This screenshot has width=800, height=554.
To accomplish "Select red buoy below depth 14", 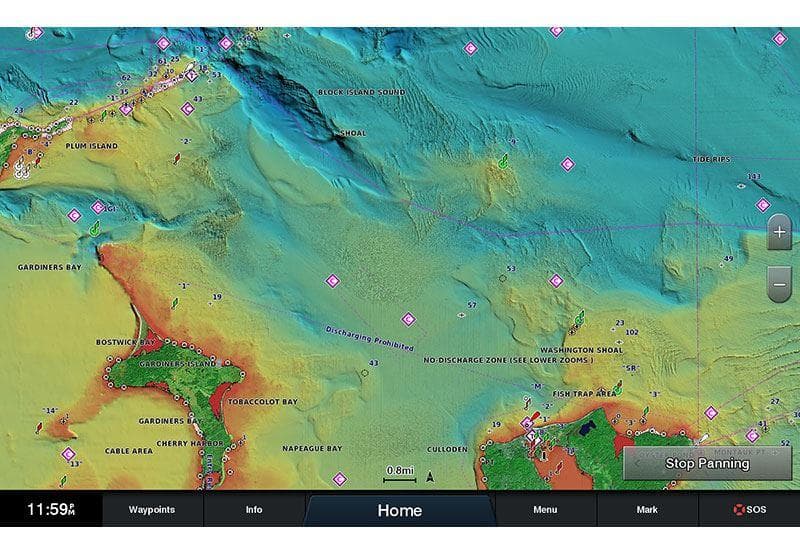I will [39, 427].
